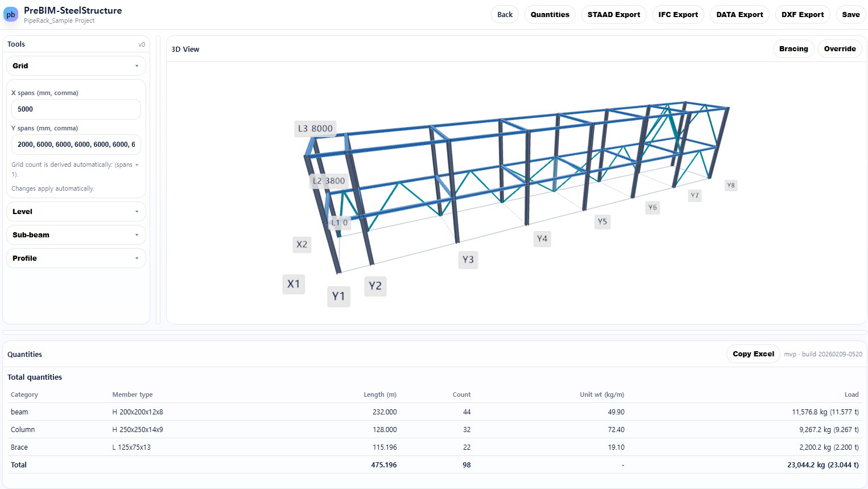Launch the DXF Export
Image resolution: width=868 pixels, height=489 pixels.
[802, 14]
